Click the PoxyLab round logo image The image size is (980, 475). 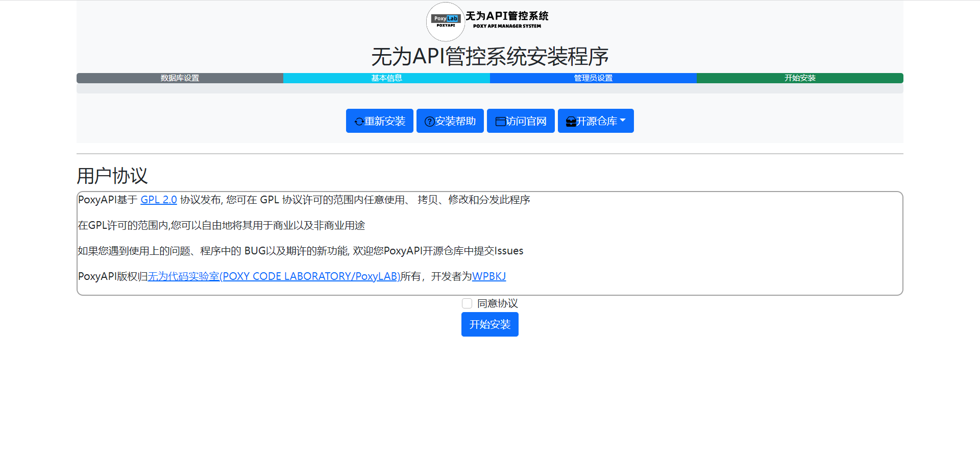click(446, 21)
